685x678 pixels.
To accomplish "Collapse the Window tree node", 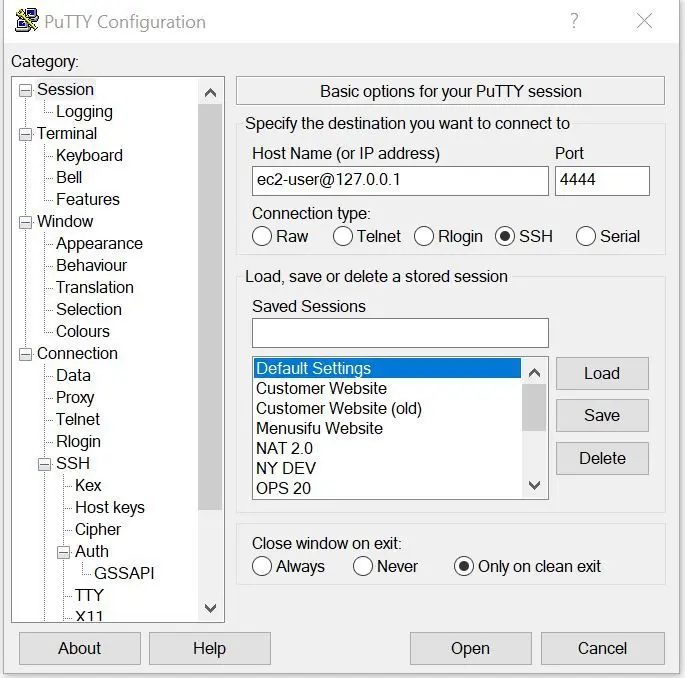I will click(25, 222).
